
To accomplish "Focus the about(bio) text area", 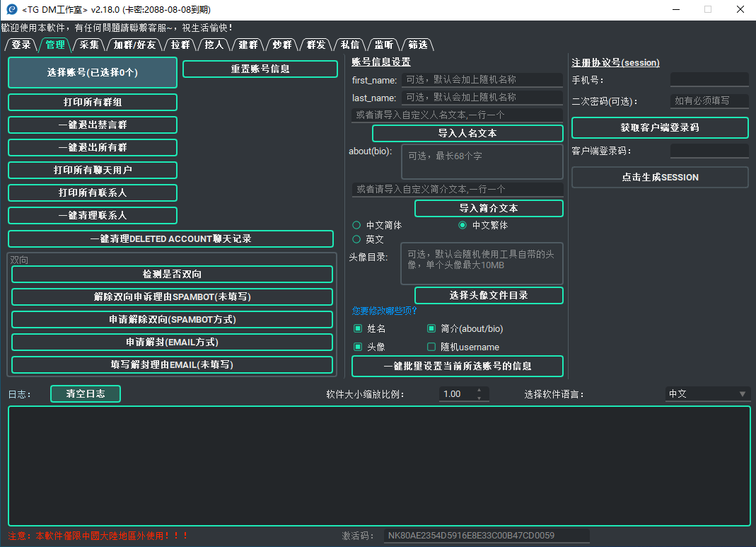I will 482,161.
